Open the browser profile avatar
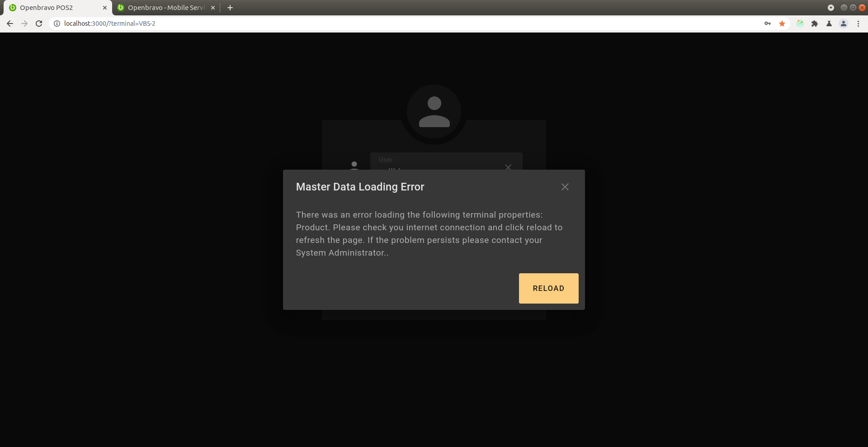 pyautogui.click(x=844, y=24)
